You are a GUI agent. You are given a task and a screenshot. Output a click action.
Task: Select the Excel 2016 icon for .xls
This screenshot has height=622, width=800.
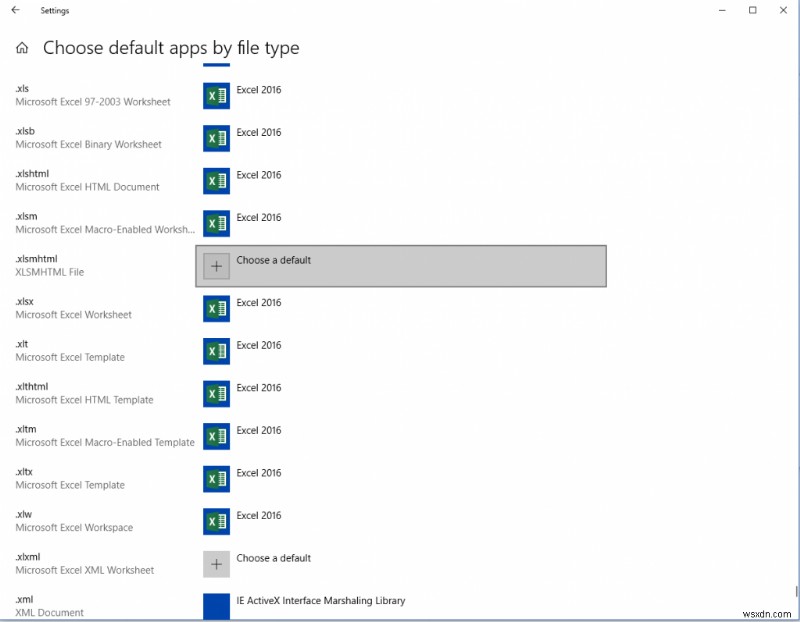216,96
